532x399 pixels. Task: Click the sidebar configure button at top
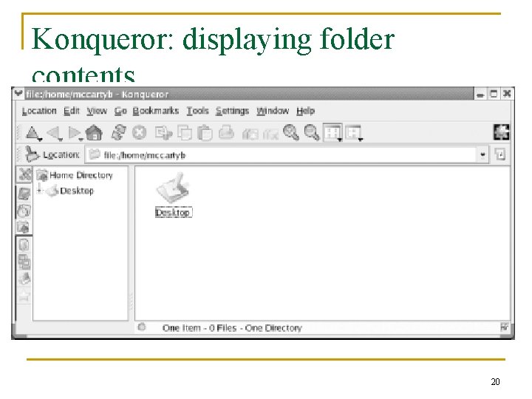pos(24,174)
